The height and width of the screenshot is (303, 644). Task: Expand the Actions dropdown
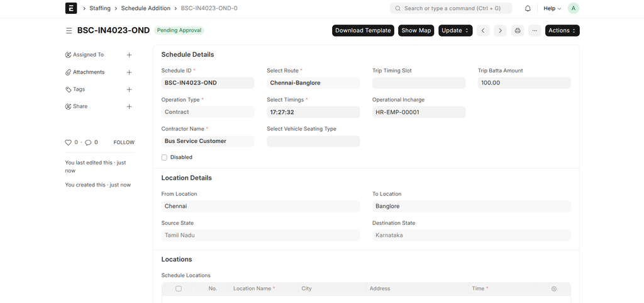[562, 30]
